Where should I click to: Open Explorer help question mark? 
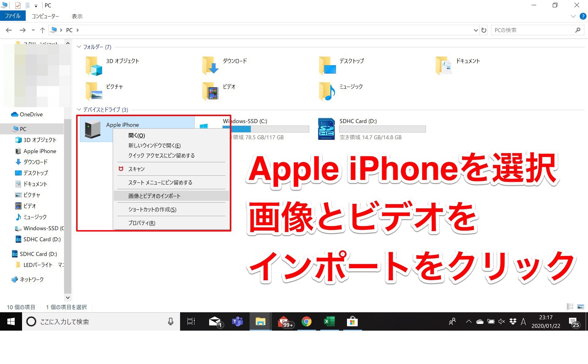point(583,16)
